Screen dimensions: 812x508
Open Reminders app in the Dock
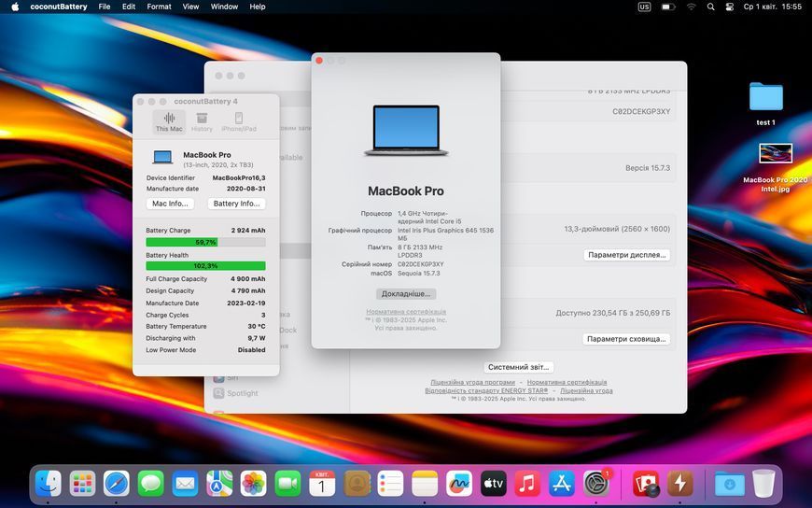pyautogui.click(x=390, y=484)
